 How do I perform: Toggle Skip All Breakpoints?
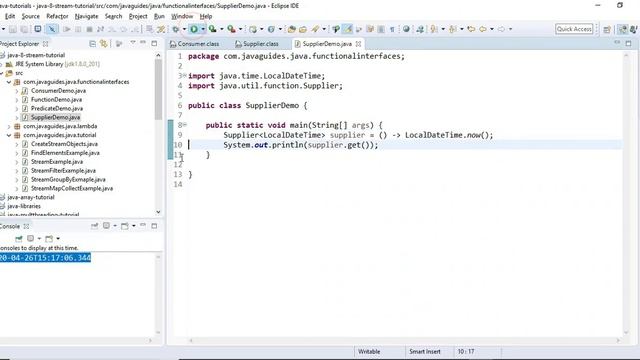coord(52,29)
